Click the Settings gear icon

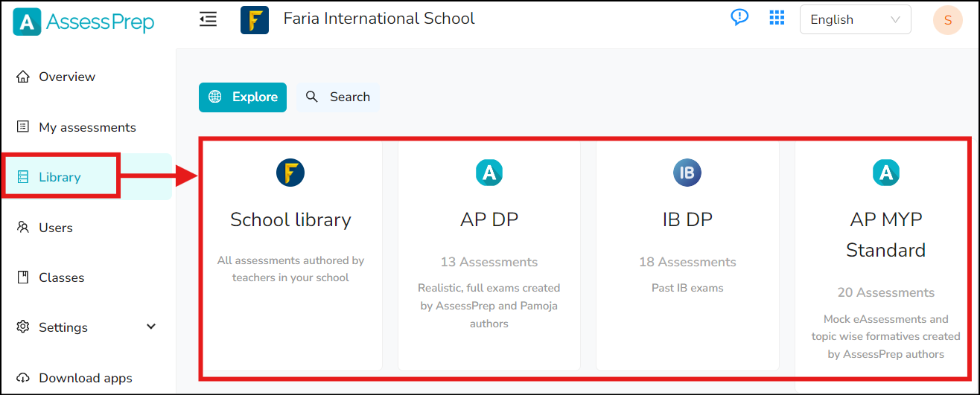23,327
